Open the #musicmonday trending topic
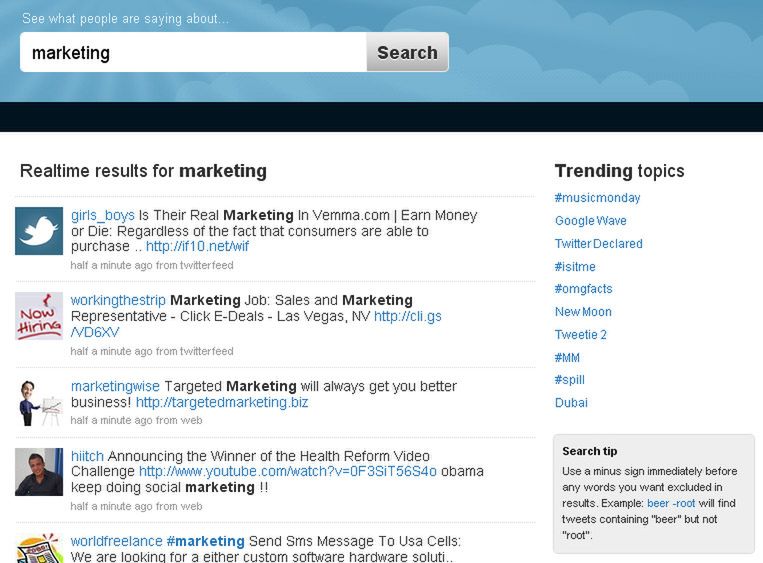763x563 pixels. (x=597, y=198)
